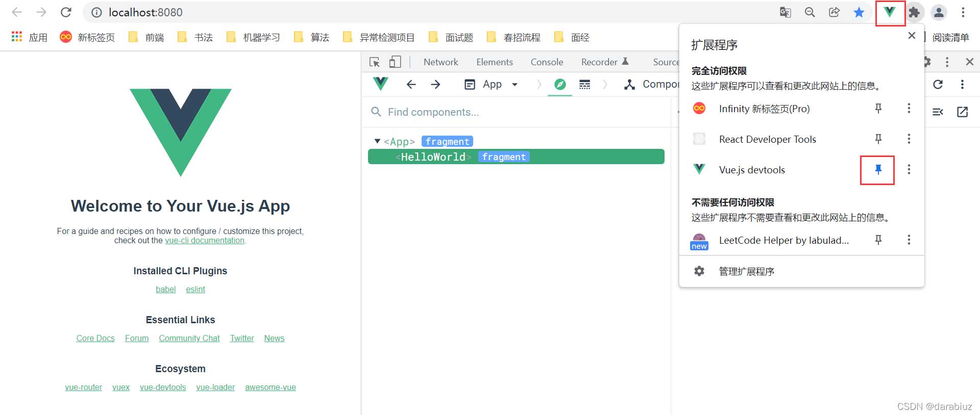
Task: Open the vue-cli documentation link
Action: tap(205, 240)
